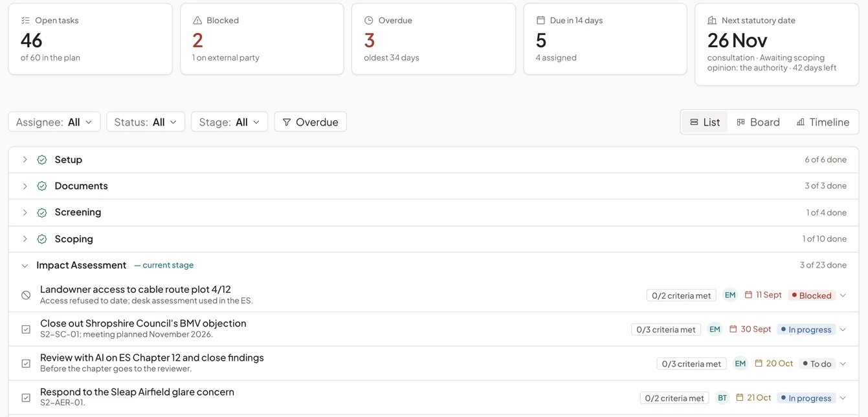The image size is (868, 417).
Task: Click EM avatar on ES Chapter 12 row
Action: pos(740,363)
